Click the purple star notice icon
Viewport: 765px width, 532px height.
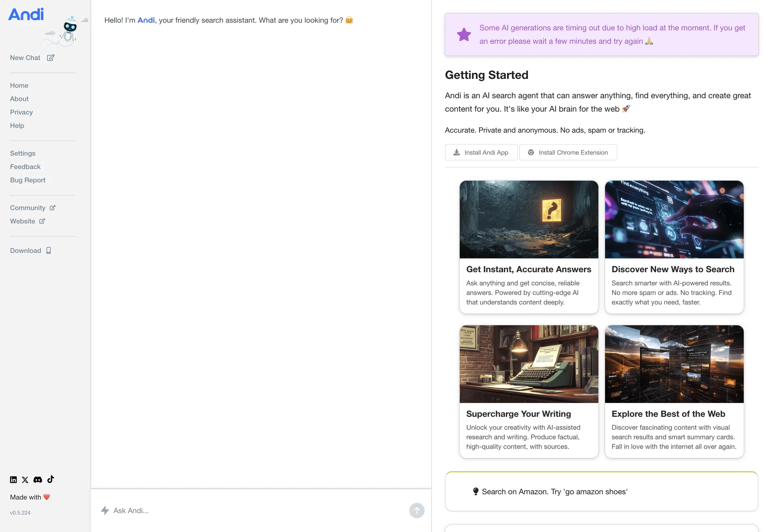464,35
